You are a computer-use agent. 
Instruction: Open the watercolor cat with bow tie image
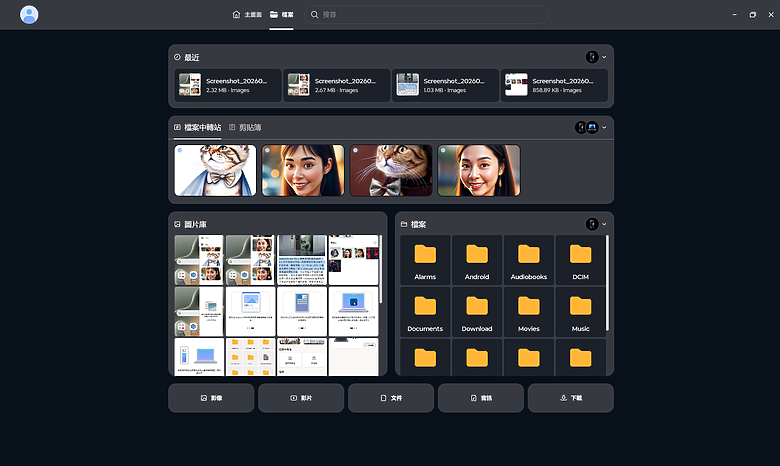[215, 170]
